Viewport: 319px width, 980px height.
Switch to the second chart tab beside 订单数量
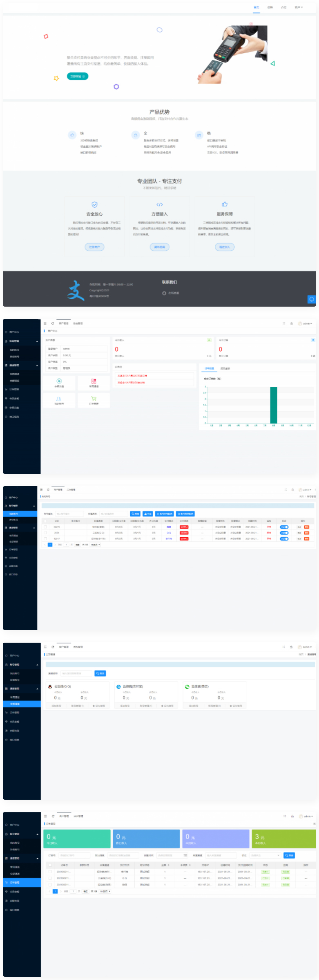225,368
